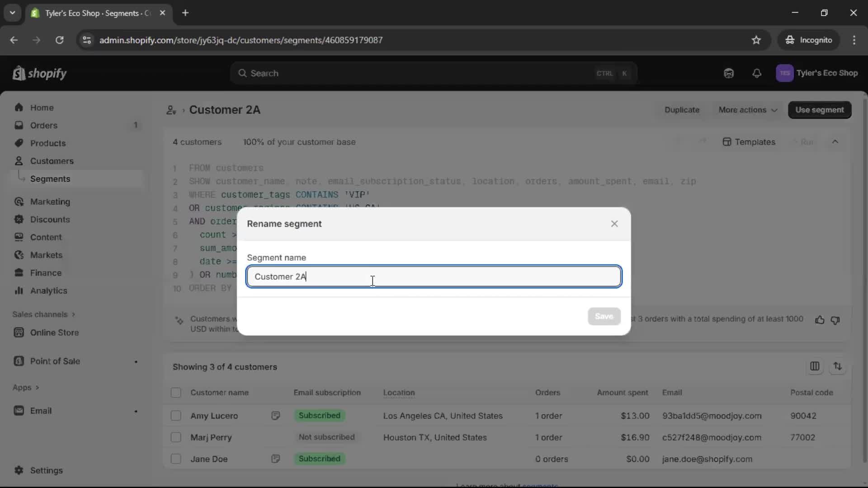868x488 pixels.
Task: Check the select-all customers checkbox
Action: tap(176, 393)
